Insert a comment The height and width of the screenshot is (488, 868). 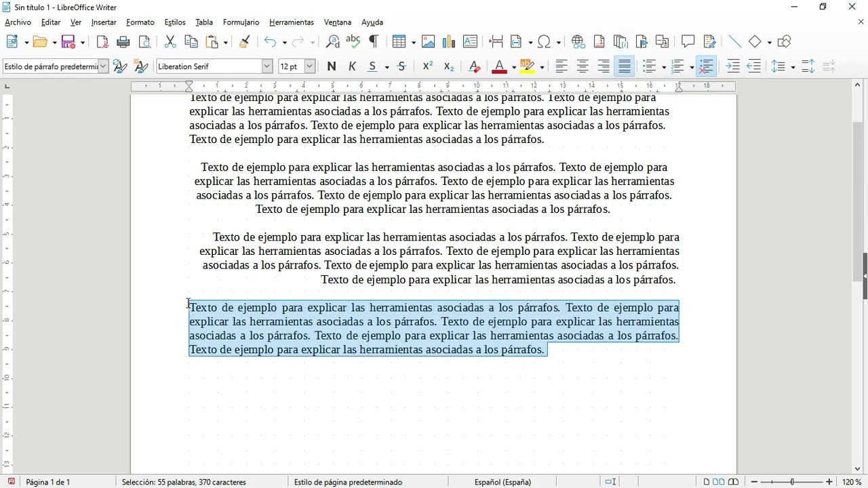[x=688, y=42]
